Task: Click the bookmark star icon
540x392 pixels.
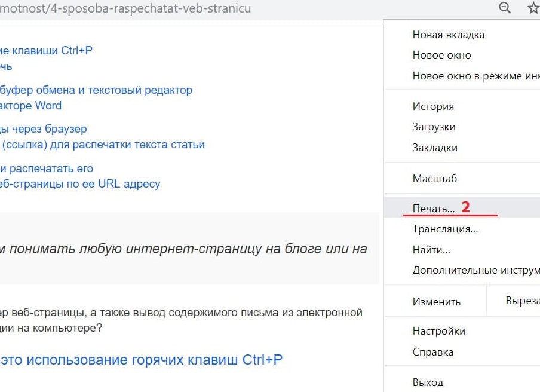Action: point(534,7)
